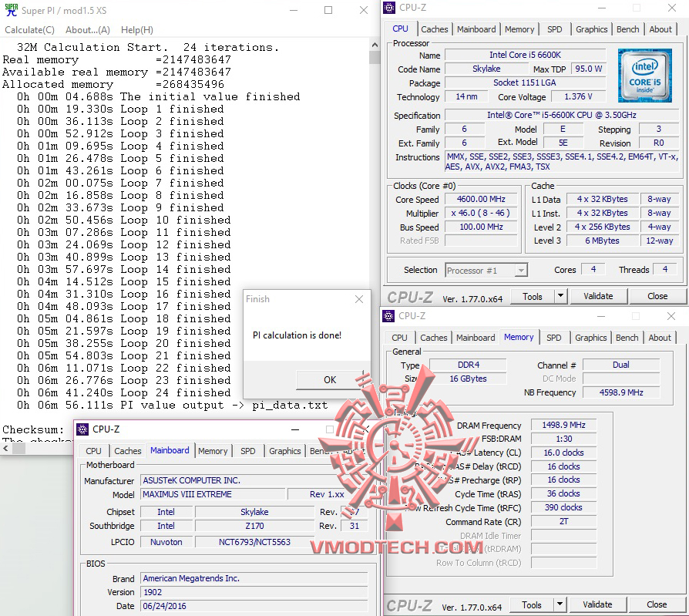
Task: Click the BIOS date 06/24/2016 field
Action: point(254,606)
